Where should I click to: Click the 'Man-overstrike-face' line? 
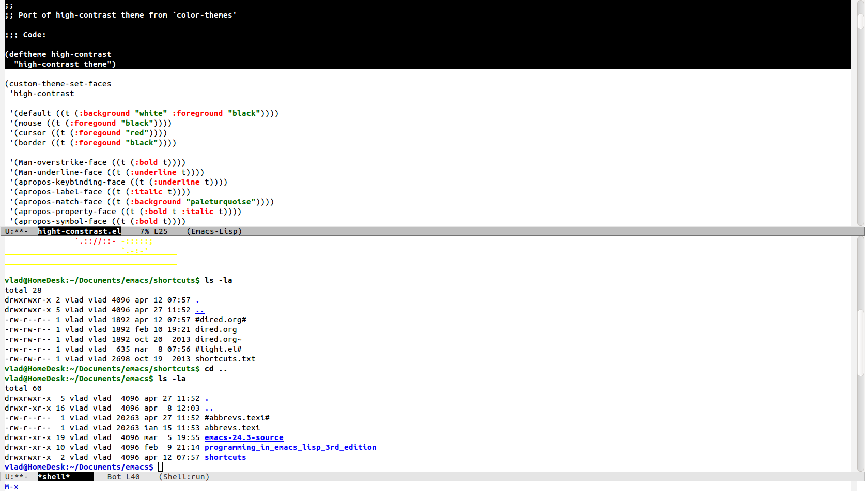98,162
